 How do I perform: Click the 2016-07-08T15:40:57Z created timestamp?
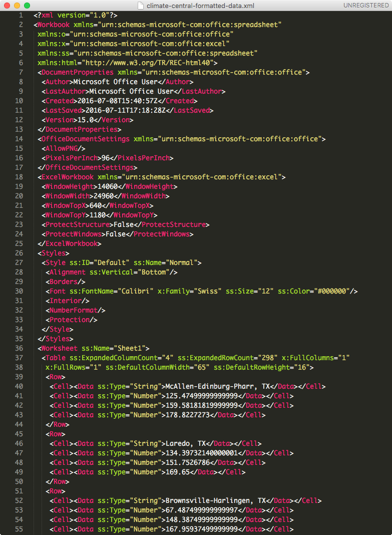tap(118, 101)
